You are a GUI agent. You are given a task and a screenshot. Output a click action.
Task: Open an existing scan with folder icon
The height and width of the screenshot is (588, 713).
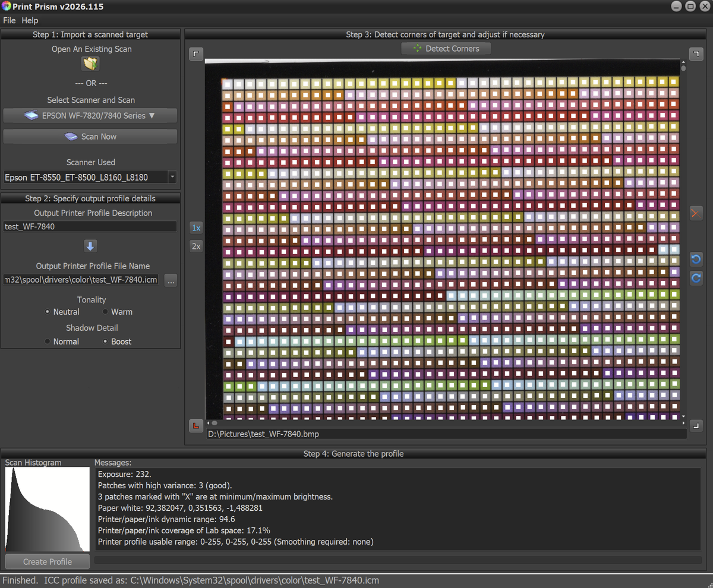point(91,64)
